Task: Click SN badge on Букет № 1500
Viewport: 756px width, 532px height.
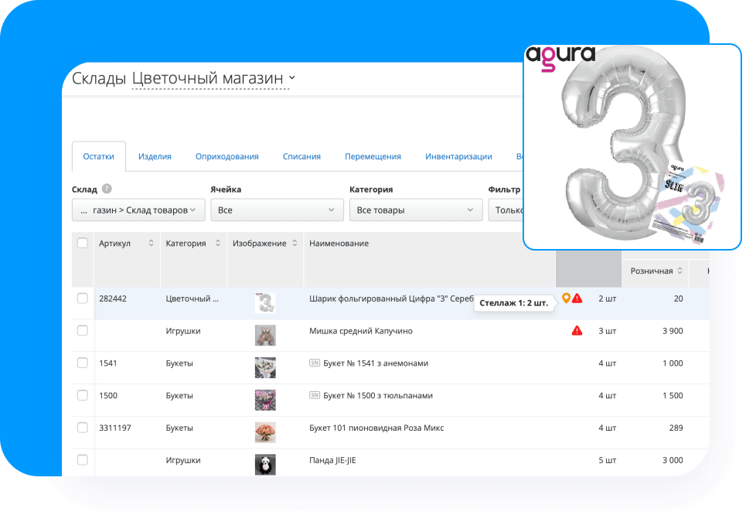Action: pyautogui.click(x=314, y=396)
